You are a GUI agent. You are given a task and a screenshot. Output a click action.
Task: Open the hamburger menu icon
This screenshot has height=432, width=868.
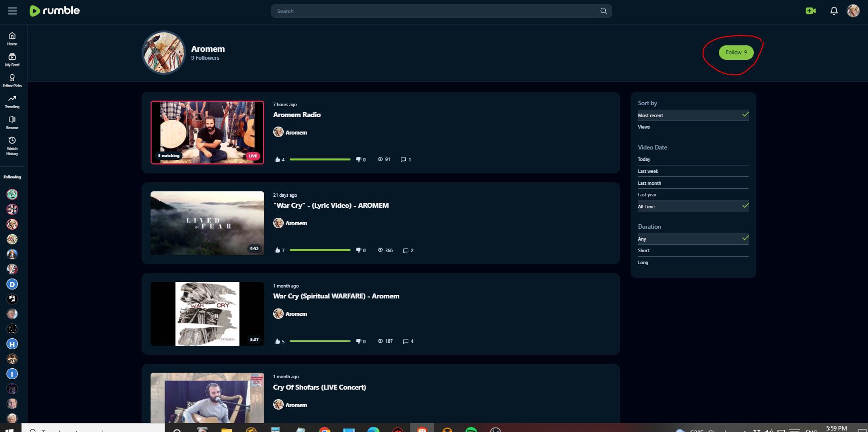click(12, 11)
